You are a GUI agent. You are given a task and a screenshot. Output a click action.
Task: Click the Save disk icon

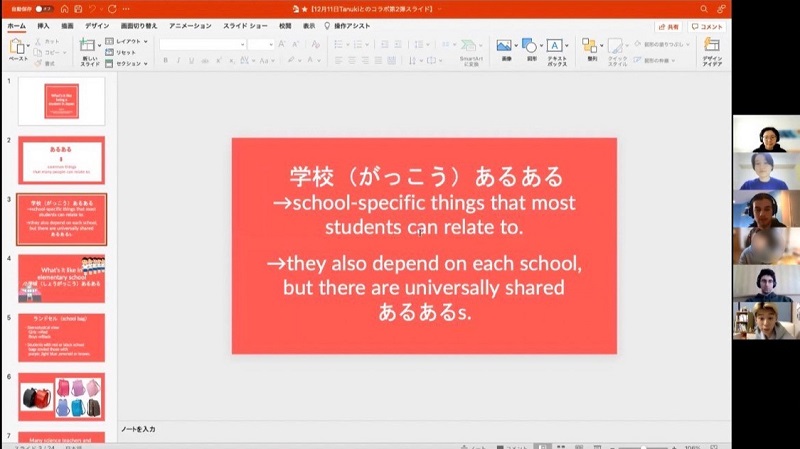[78, 9]
